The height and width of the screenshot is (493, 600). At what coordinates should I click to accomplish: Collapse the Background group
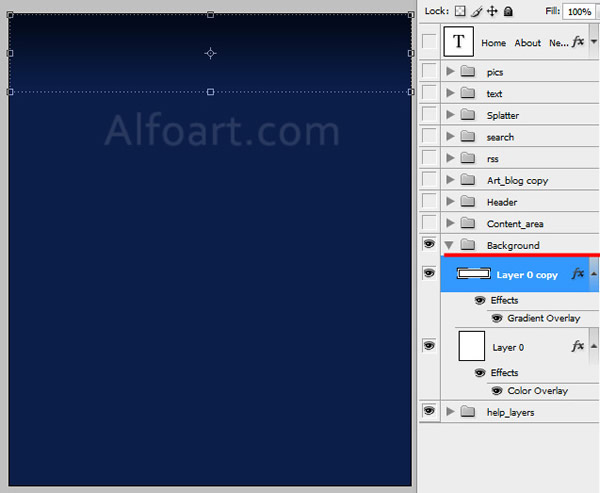[x=449, y=245]
